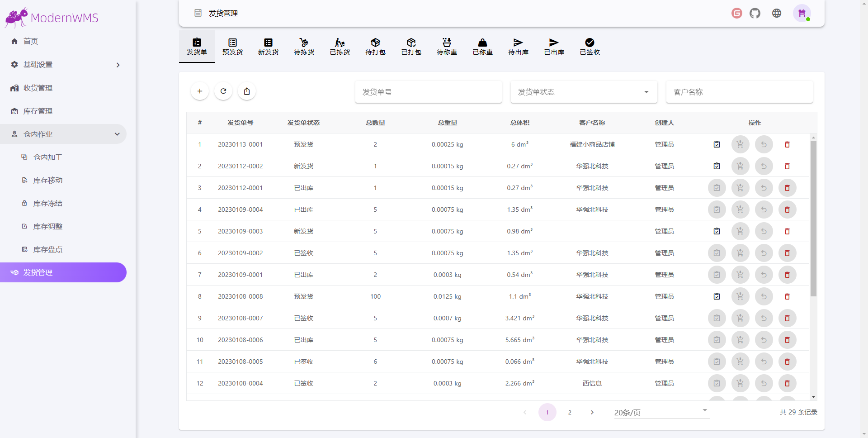The width and height of the screenshot is (868, 438).
Task: Click the red Gitee icon in header
Action: point(737,13)
